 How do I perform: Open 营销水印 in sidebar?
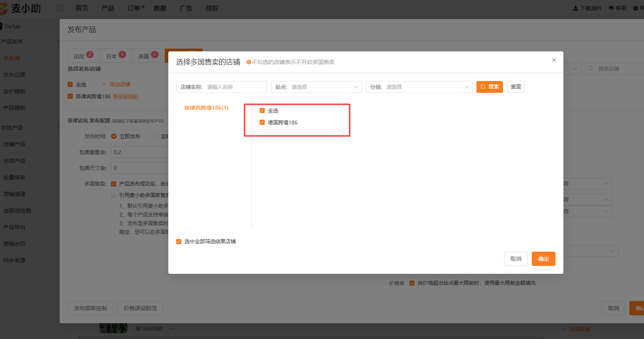click(14, 244)
